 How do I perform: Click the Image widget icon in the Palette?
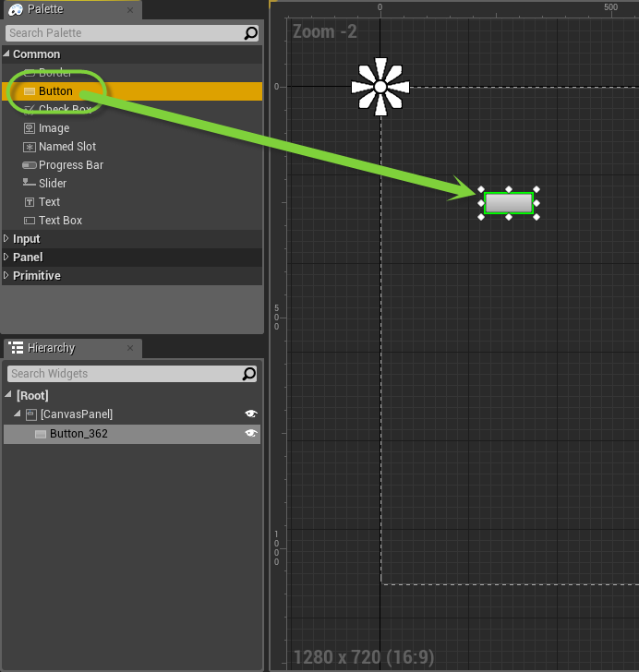(x=30, y=128)
